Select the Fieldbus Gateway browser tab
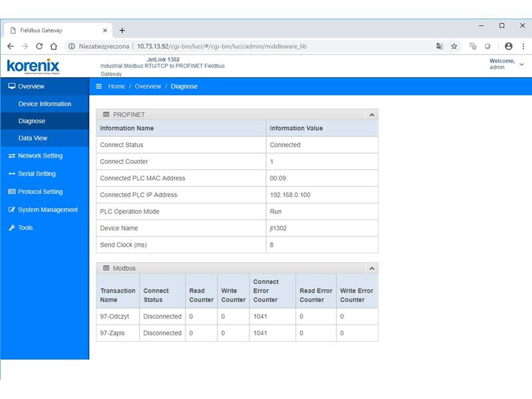532x399 pixels. point(59,31)
